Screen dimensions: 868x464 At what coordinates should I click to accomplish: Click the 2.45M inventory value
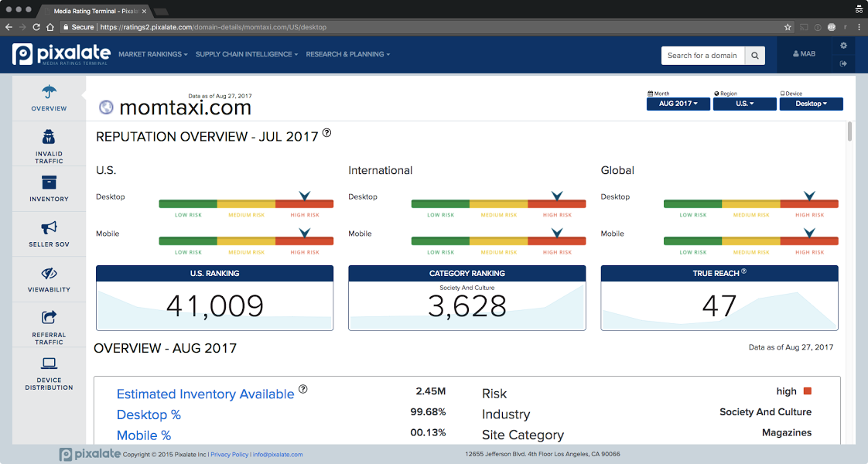point(431,391)
